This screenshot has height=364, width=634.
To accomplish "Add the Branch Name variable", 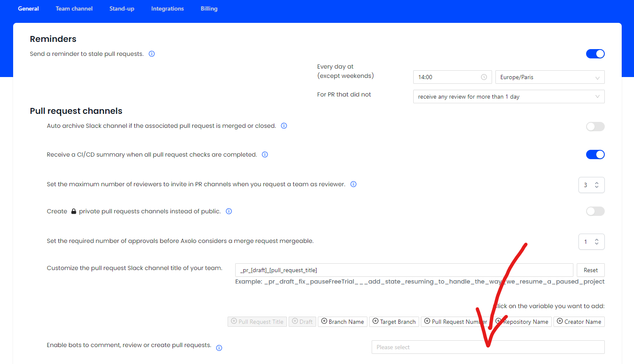I will [x=342, y=322].
